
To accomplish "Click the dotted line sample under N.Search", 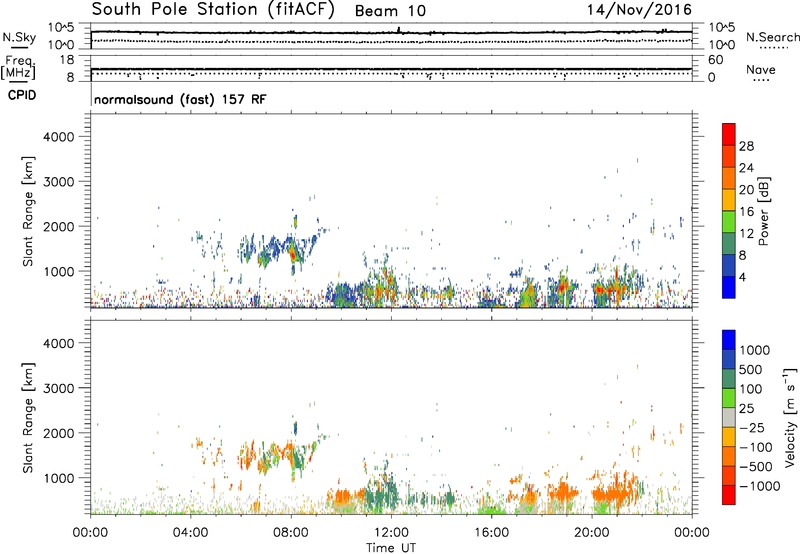I will [x=773, y=47].
